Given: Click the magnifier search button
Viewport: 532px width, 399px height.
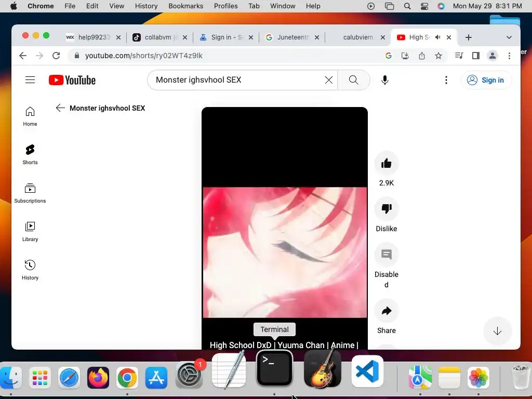Looking at the screenshot, I should click(x=353, y=80).
